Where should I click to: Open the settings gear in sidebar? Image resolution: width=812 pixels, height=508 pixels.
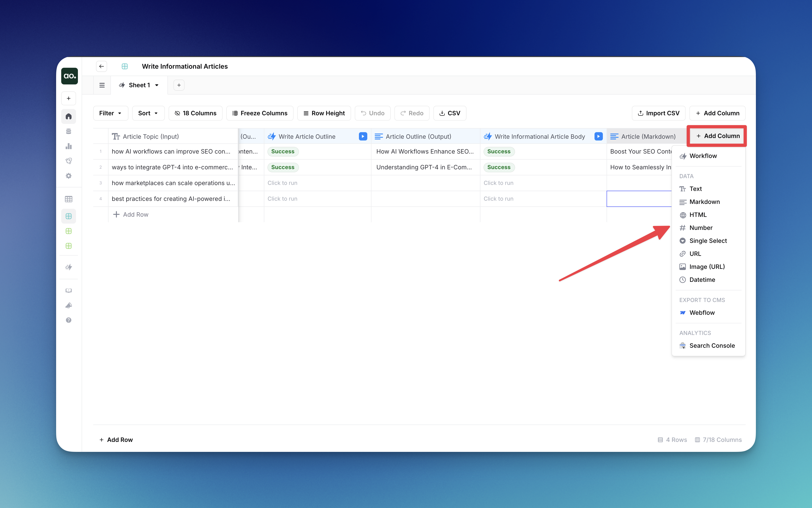(x=68, y=176)
